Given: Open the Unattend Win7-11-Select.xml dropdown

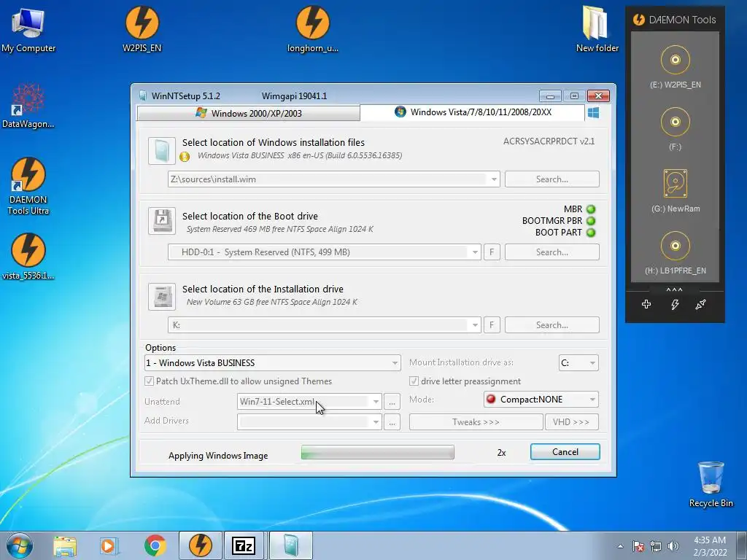Looking at the screenshot, I should click(376, 402).
